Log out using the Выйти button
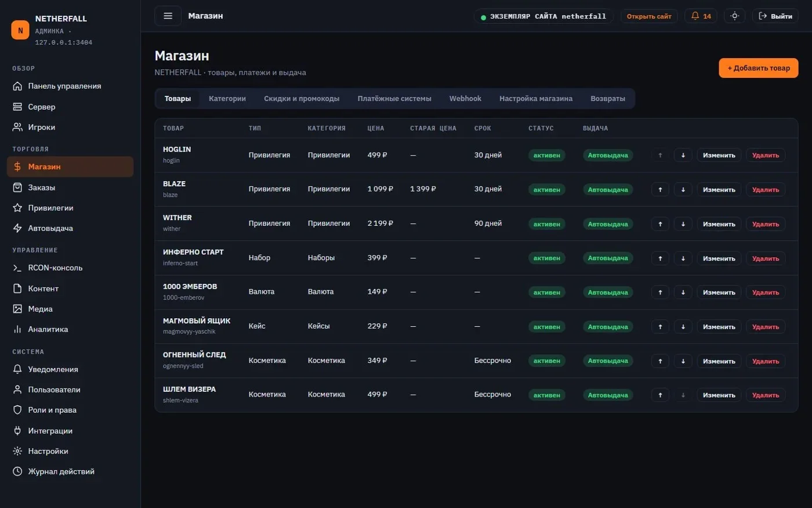The width and height of the screenshot is (812, 508). point(775,16)
